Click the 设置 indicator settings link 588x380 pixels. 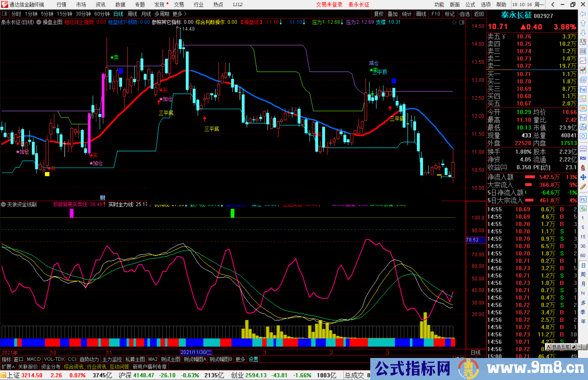[x=253, y=359]
